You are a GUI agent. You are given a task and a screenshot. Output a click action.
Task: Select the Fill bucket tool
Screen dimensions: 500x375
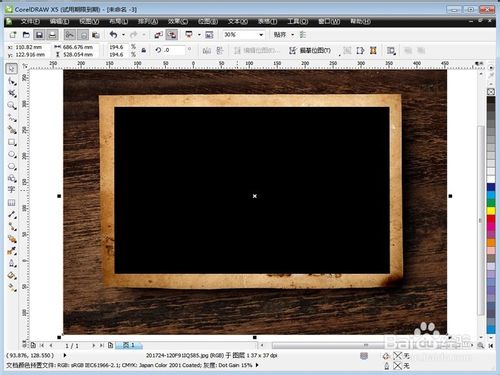click(x=12, y=276)
